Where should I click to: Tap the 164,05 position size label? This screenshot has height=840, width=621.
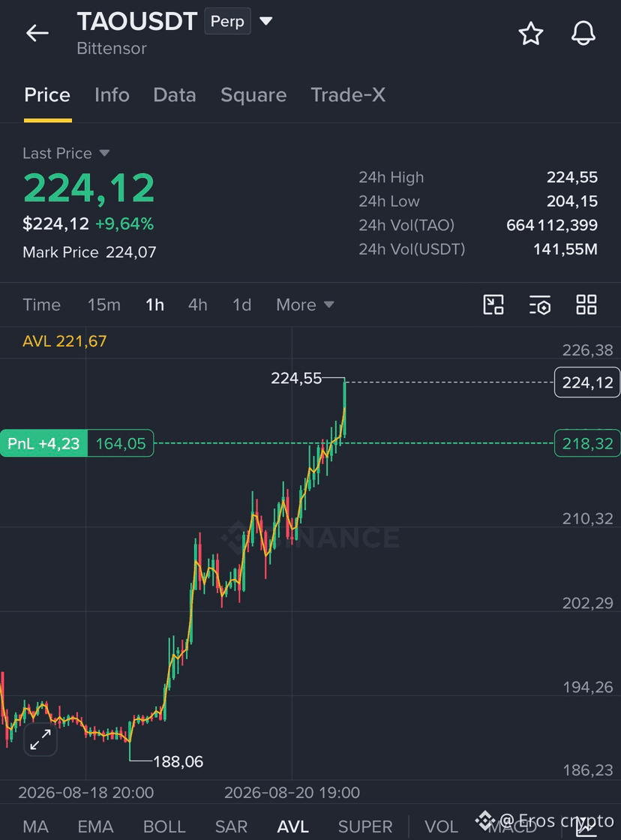121,443
